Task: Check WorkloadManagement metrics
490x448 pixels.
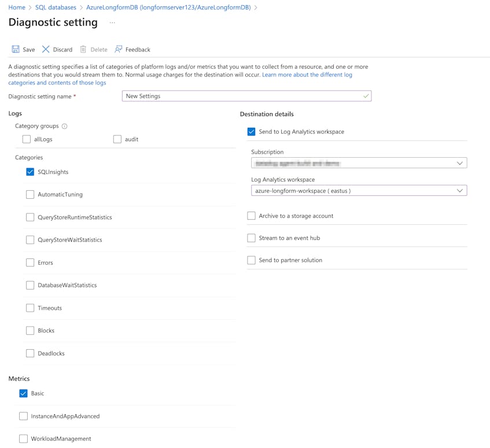Action: pos(24,439)
